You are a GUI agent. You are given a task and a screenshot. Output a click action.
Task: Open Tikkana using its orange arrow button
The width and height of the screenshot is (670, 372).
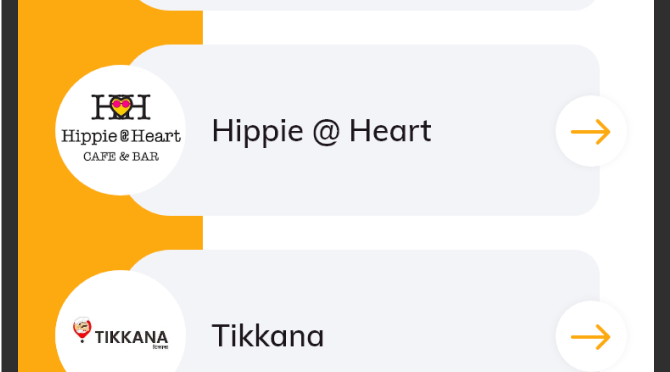pos(591,337)
